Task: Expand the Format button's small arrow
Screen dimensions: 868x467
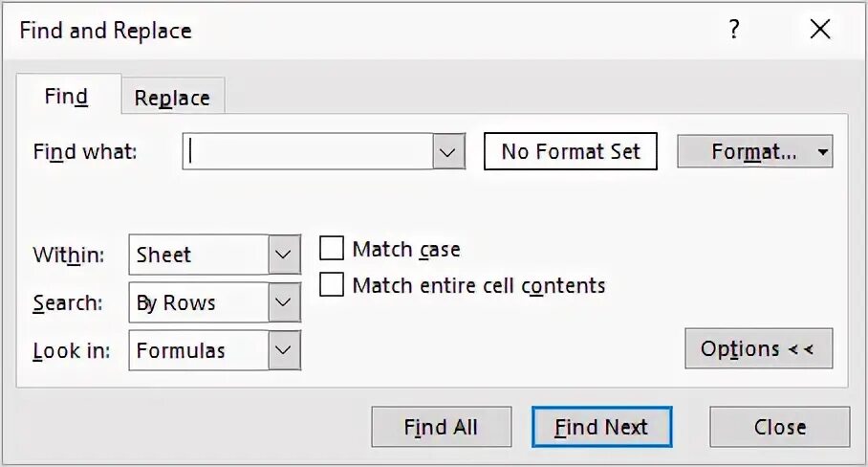Action: click(x=823, y=152)
